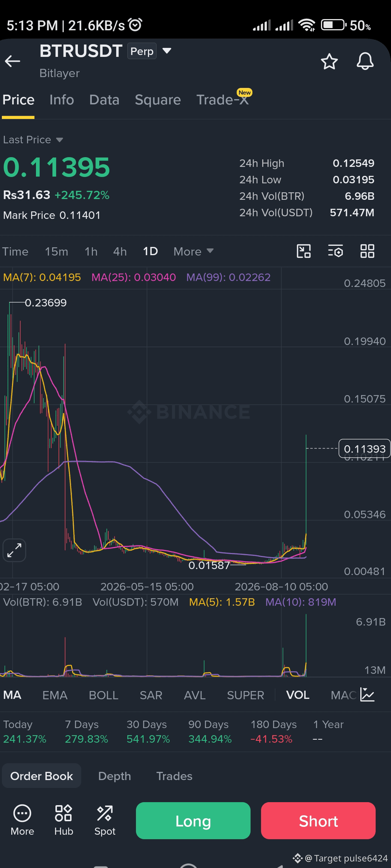This screenshot has height=868, width=391.
Task: Tap the battery status icon
Action: pos(334,25)
